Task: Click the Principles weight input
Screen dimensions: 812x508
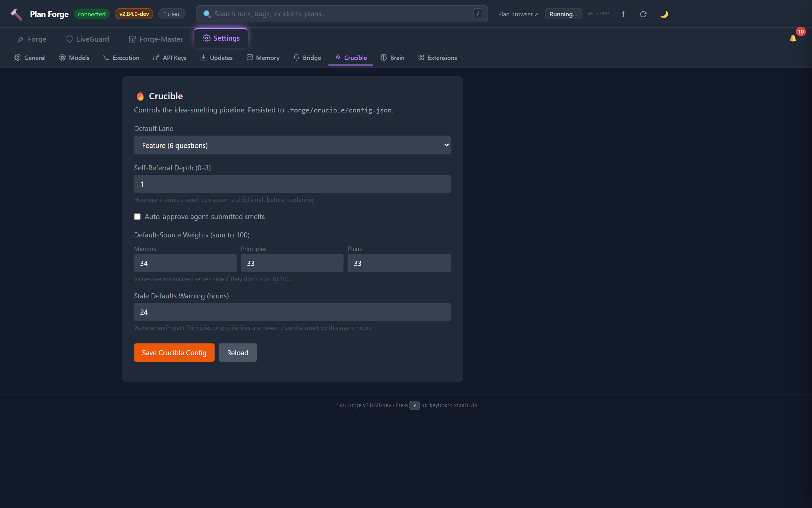Action: pos(292,263)
